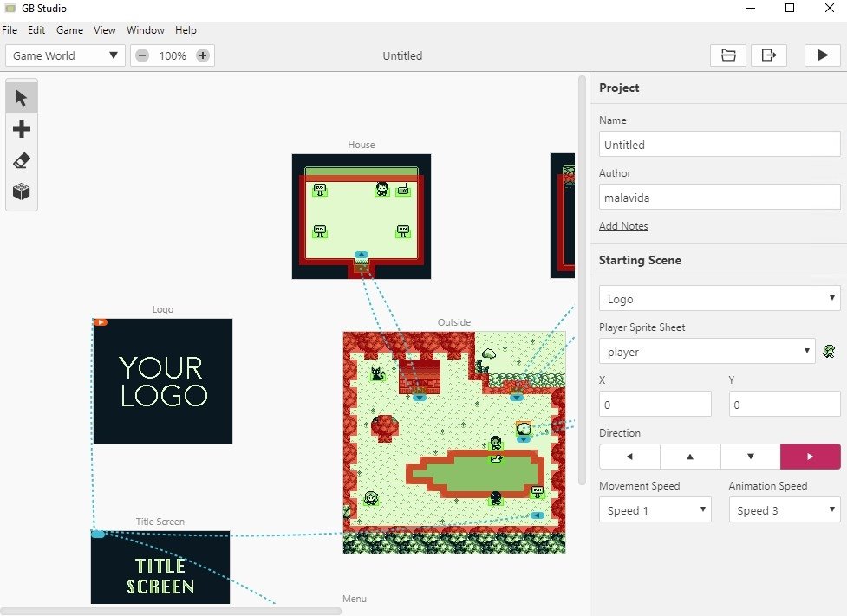Click the horizontal world scrollbar
The height and width of the screenshot is (616, 847).
tap(171, 611)
